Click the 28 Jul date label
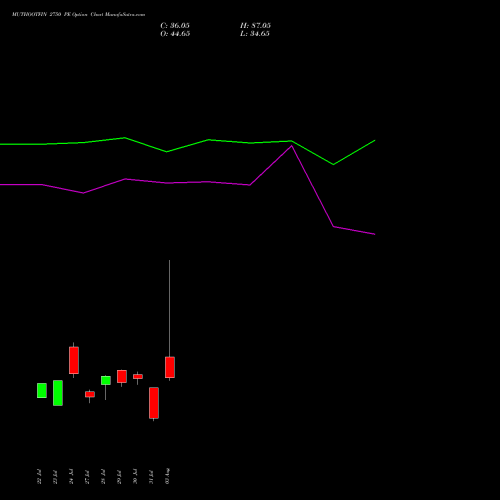 tap(103, 477)
